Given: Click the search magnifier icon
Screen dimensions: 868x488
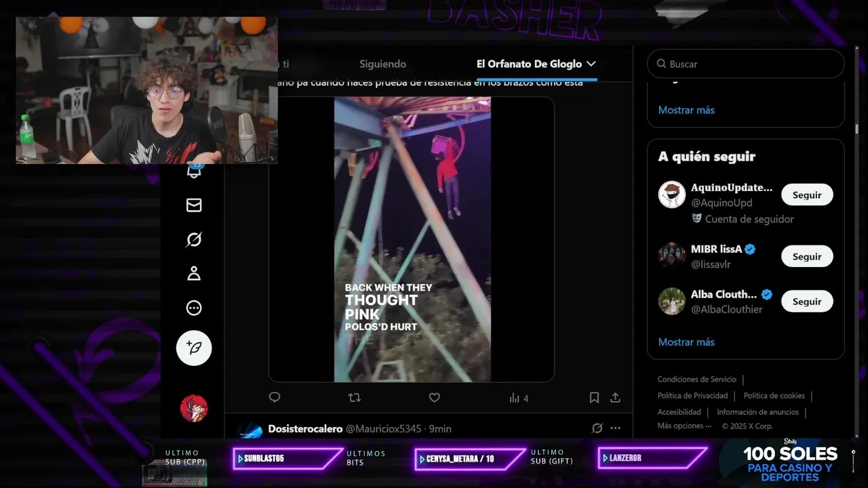Looking at the screenshot, I should click(x=661, y=64).
